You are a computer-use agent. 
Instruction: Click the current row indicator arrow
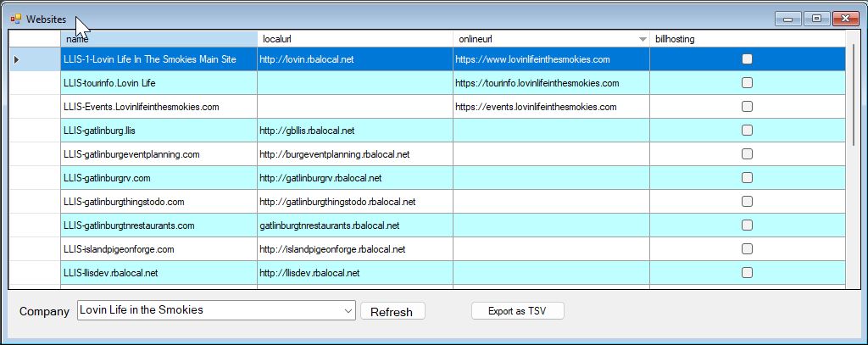pos(16,59)
